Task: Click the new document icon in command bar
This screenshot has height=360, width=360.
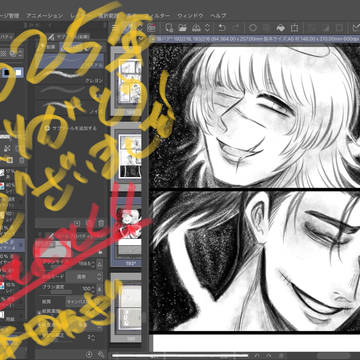Action: 169,28
